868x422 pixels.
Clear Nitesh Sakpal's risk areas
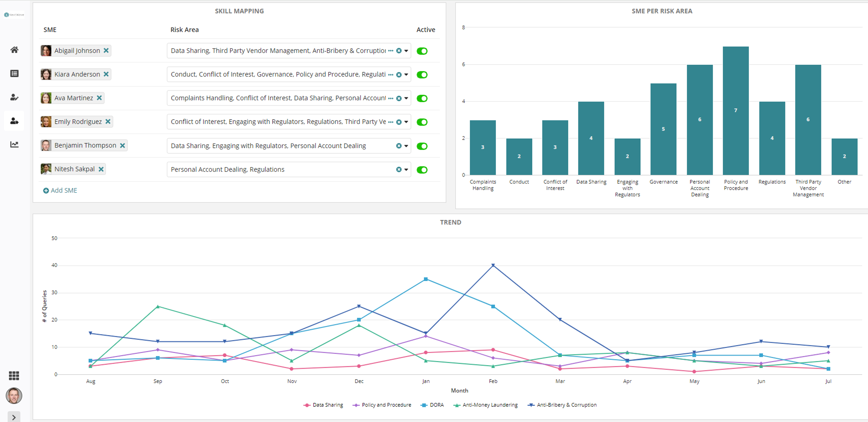[399, 170]
